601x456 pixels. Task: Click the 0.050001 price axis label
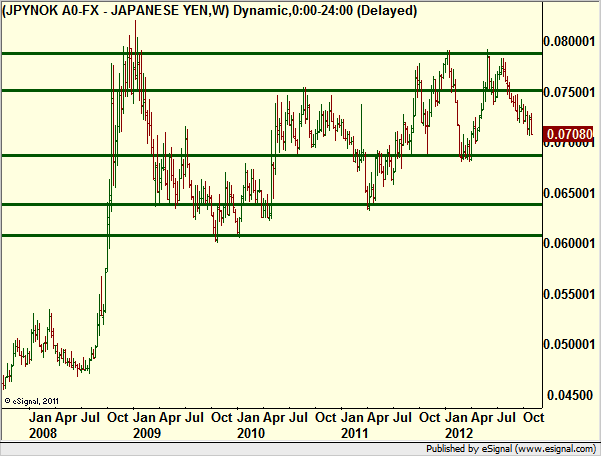(570, 344)
